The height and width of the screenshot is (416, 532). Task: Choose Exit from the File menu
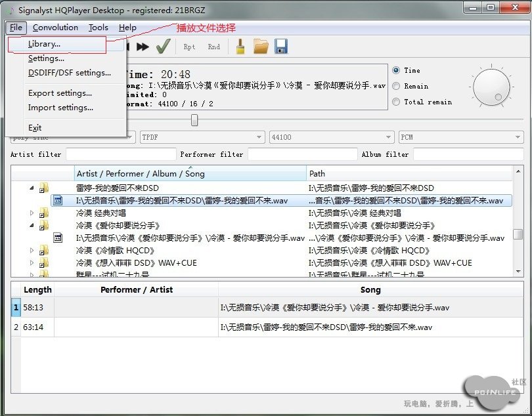pos(66,128)
